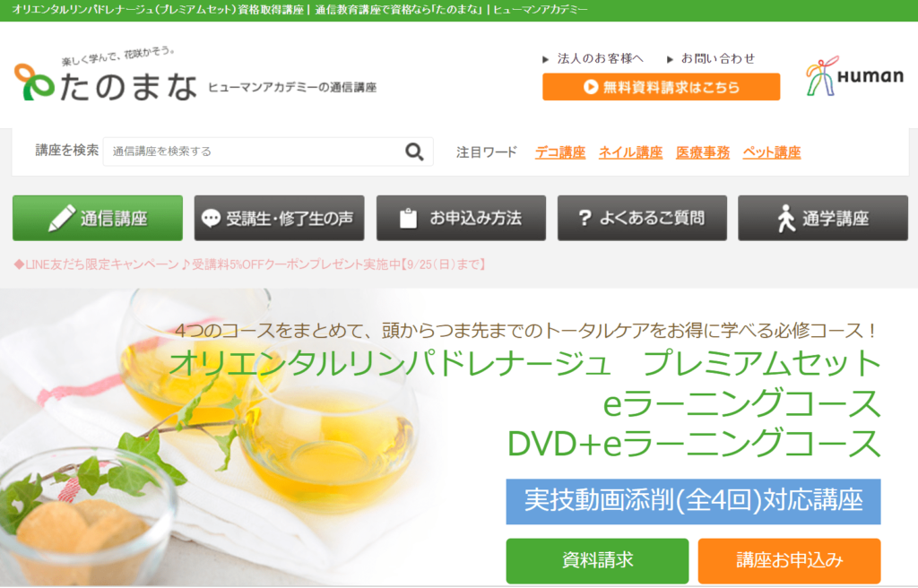Open the ペット講座 keyword link

772,152
